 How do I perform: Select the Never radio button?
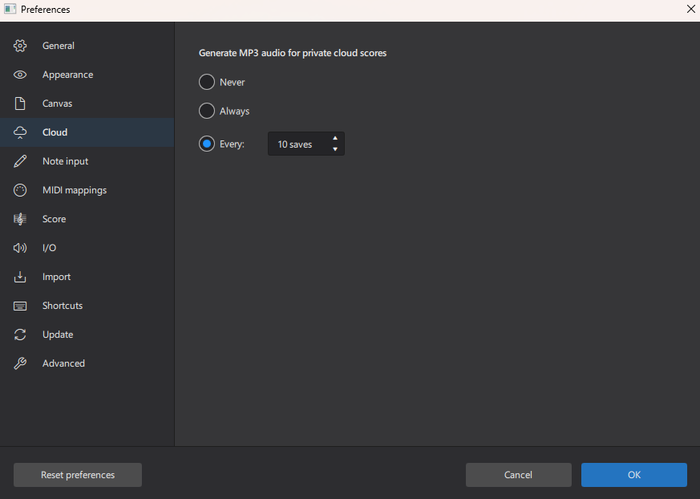(x=207, y=82)
